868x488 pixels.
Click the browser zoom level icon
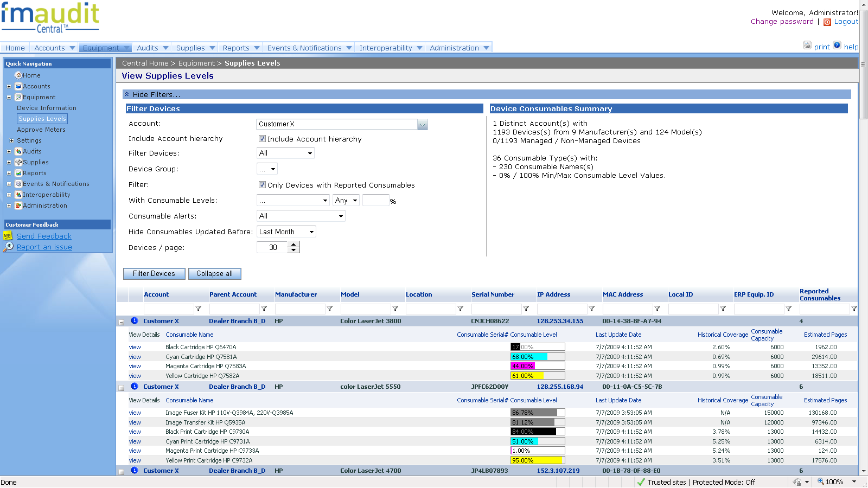pos(821,481)
